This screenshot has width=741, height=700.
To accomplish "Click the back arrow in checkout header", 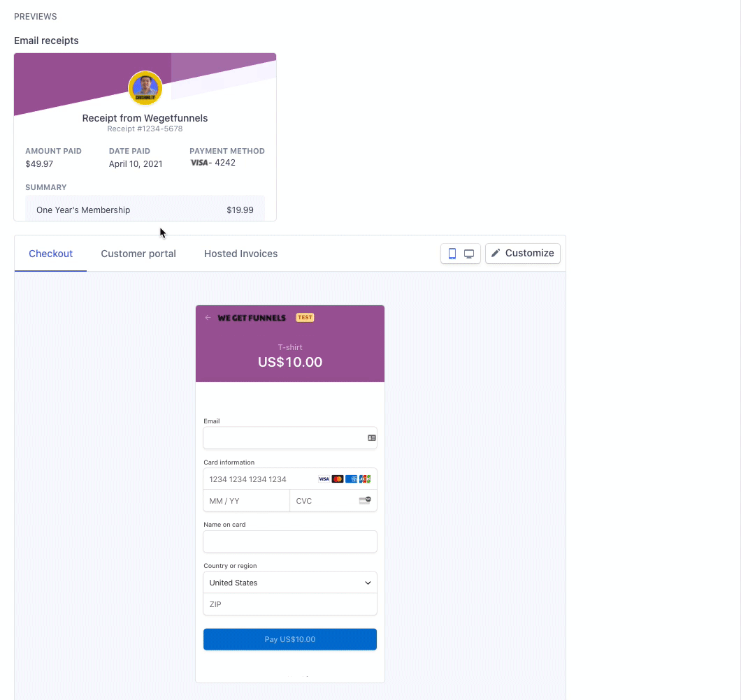I will [208, 317].
